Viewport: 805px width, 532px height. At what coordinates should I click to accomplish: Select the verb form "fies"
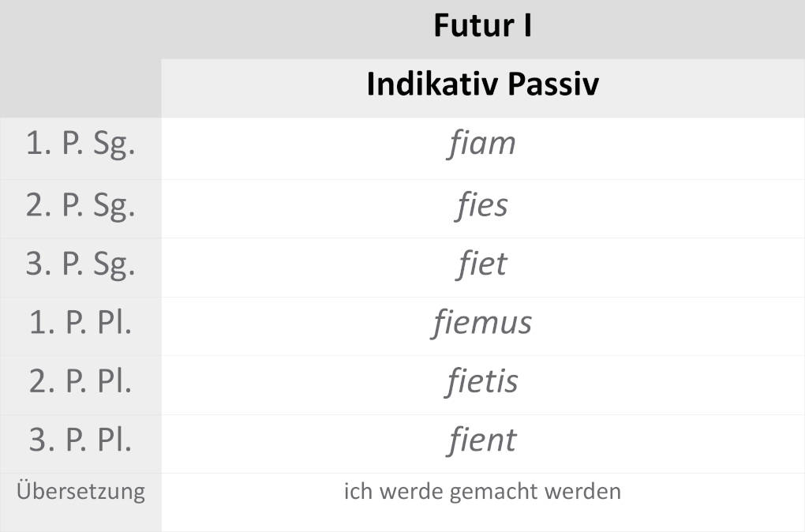pos(481,205)
